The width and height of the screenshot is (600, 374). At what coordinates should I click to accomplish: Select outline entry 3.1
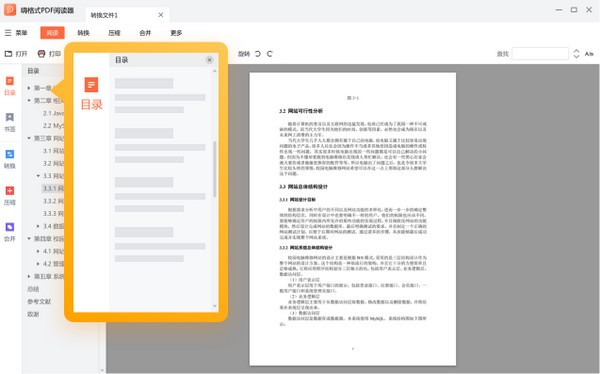point(53,151)
